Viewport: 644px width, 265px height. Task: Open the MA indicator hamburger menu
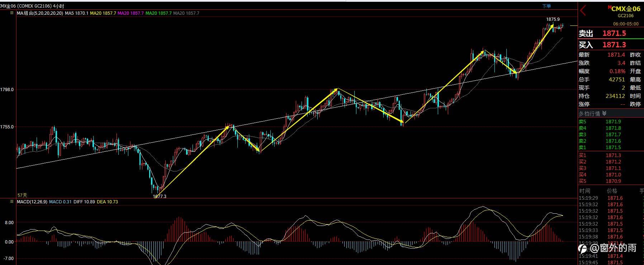pos(12,13)
